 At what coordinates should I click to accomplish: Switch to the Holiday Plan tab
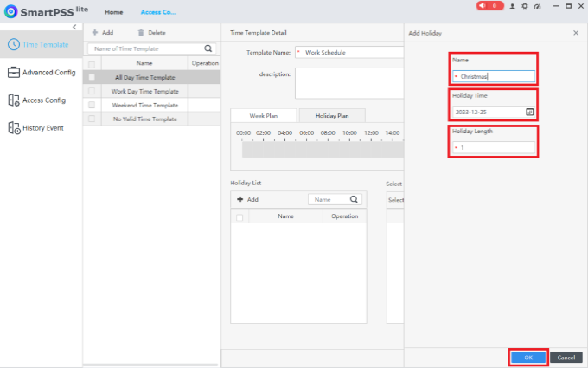tap(332, 116)
